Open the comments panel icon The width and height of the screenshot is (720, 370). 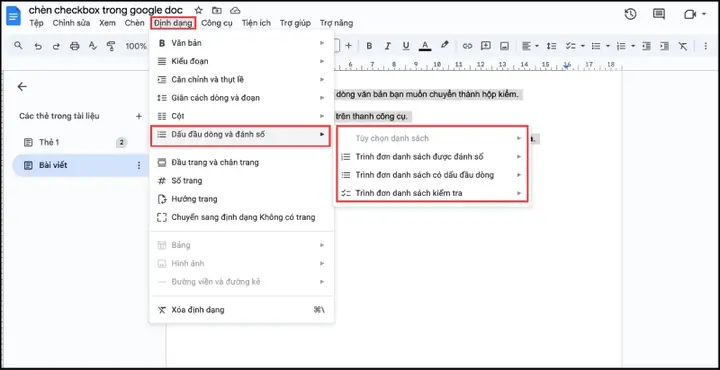pos(659,14)
